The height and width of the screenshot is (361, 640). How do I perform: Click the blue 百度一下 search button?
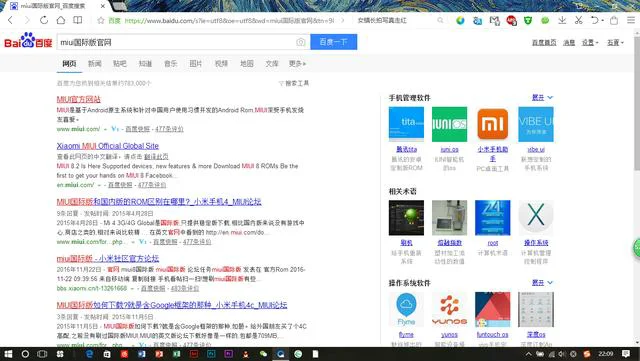(333, 42)
